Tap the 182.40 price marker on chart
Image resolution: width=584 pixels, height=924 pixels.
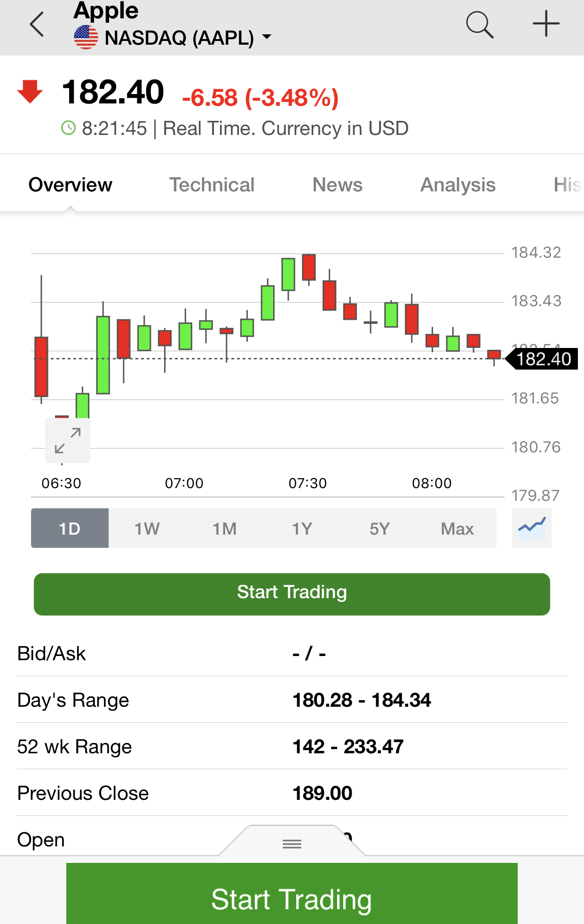(x=542, y=359)
